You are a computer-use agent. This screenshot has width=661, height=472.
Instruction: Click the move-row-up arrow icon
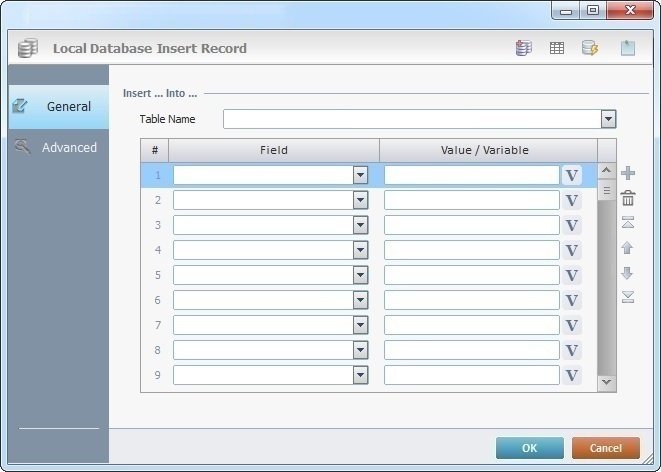pos(628,247)
